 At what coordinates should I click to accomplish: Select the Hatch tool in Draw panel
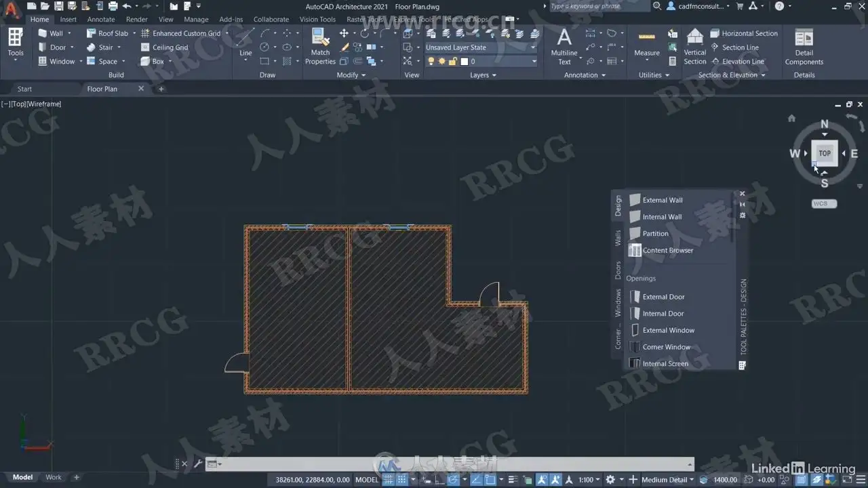pos(287,61)
